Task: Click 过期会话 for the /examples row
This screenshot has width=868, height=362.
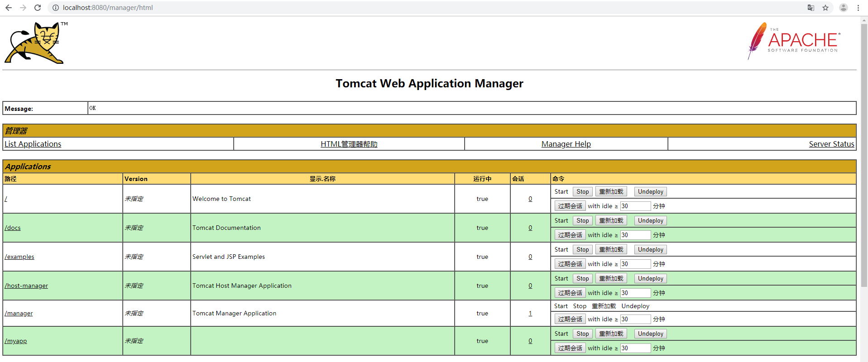Action: point(570,264)
